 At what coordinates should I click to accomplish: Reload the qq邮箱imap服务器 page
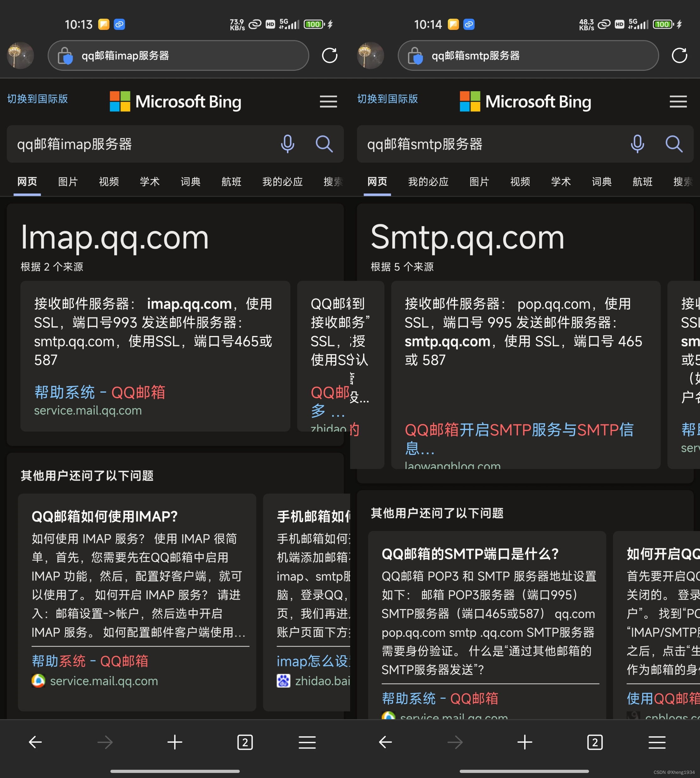329,55
